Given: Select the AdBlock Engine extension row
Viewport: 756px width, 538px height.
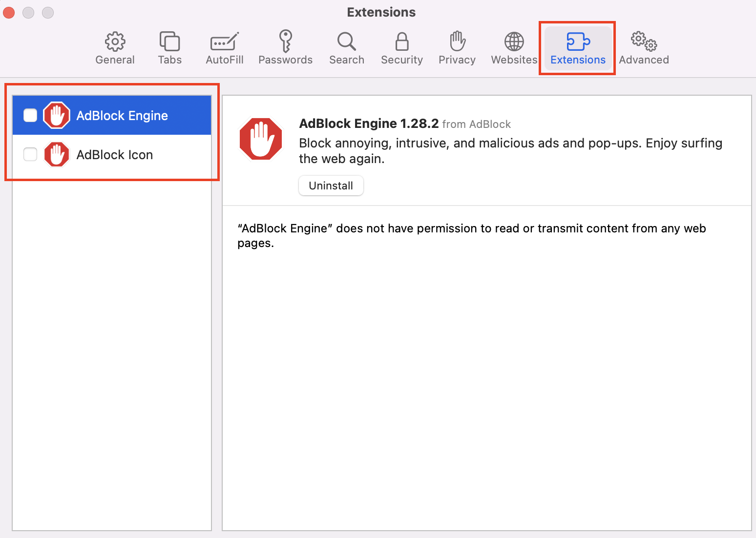Looking at the screenshot, I should 112,115.
